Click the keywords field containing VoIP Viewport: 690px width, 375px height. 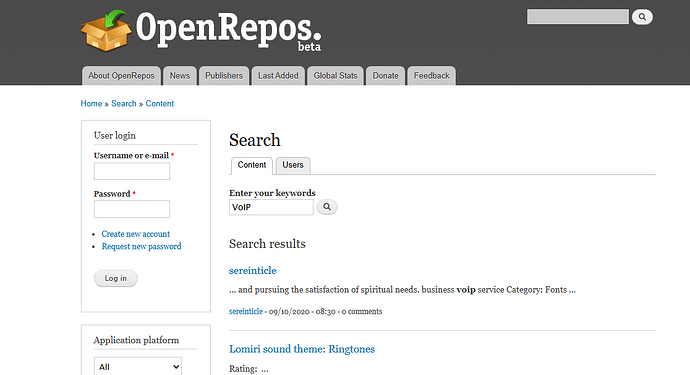pos(271,207)
